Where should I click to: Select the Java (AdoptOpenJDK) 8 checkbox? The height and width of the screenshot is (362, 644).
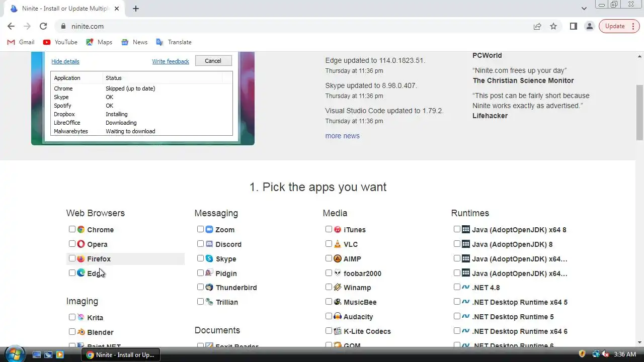[457, 244]
